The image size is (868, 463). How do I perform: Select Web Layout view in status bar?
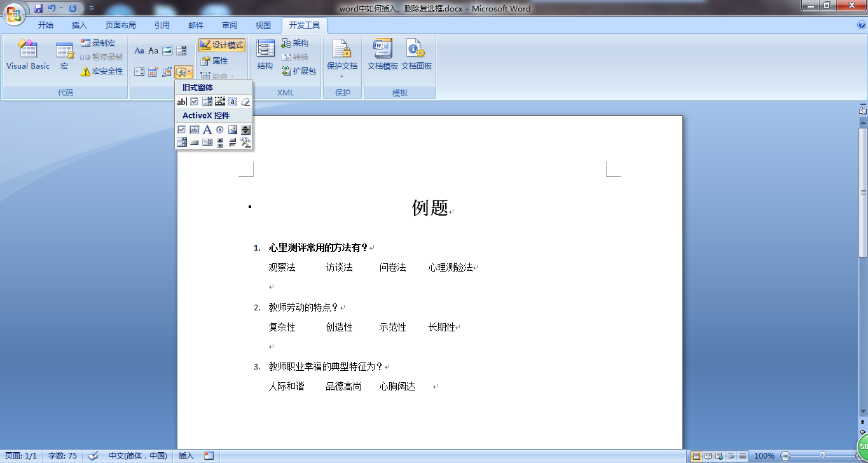click(719, 456)
